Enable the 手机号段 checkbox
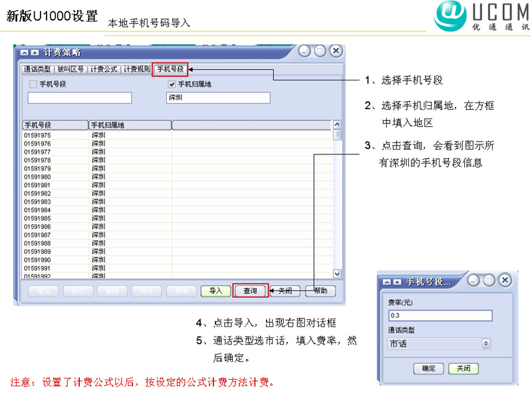Image resolution: width=532 pixels, height=399 pixels. (33, 84)
